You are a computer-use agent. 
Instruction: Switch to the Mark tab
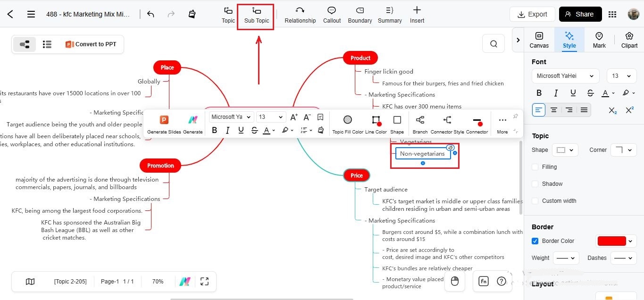point(599,40)
